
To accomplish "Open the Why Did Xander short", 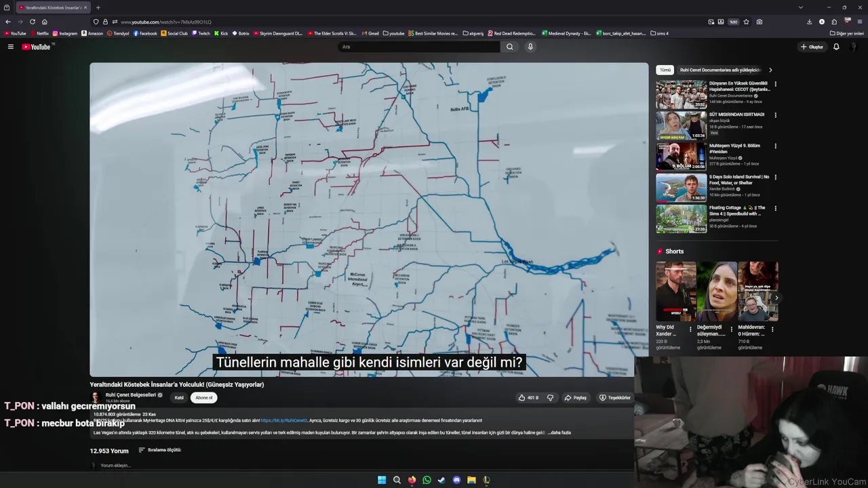I will point(675,291).
